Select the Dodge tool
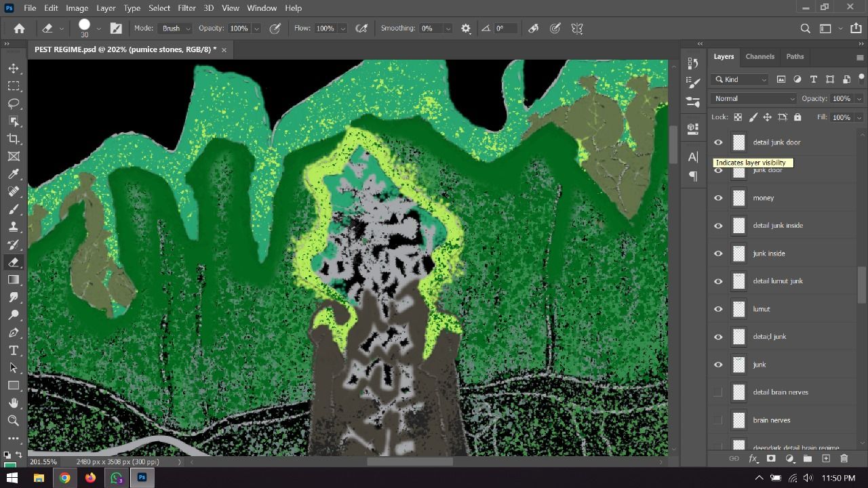This screenshot has width=868, height=488. coord(14,315)
